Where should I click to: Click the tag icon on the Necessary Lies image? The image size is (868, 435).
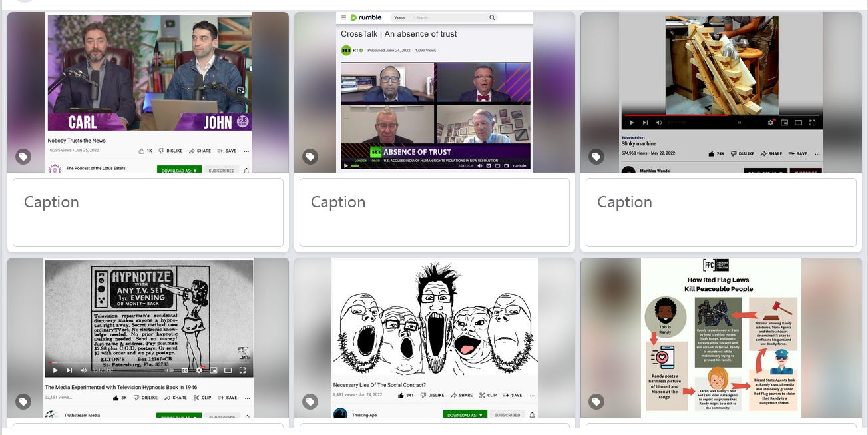(310, 402)
